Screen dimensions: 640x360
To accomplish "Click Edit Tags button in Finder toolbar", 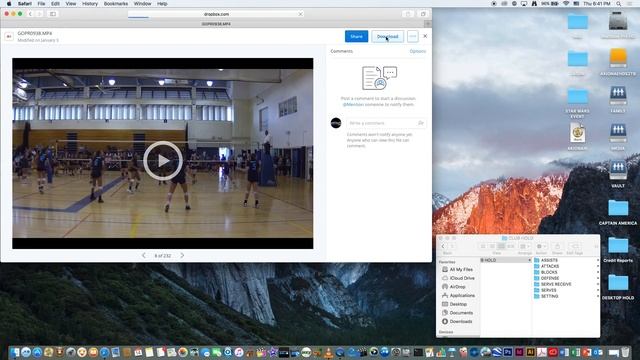I will click(x=574, y=247).
